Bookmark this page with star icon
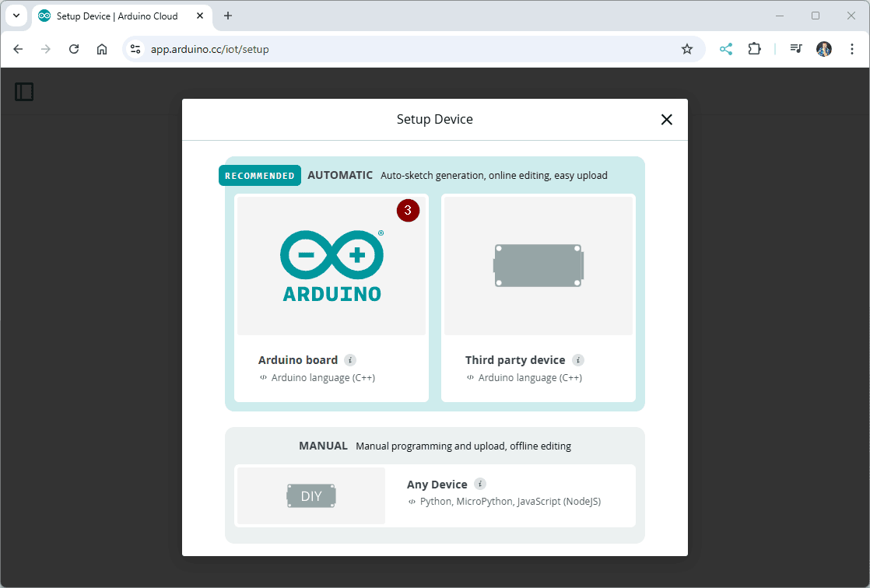Viewport: 870px width, 588px height. (687, 49)
